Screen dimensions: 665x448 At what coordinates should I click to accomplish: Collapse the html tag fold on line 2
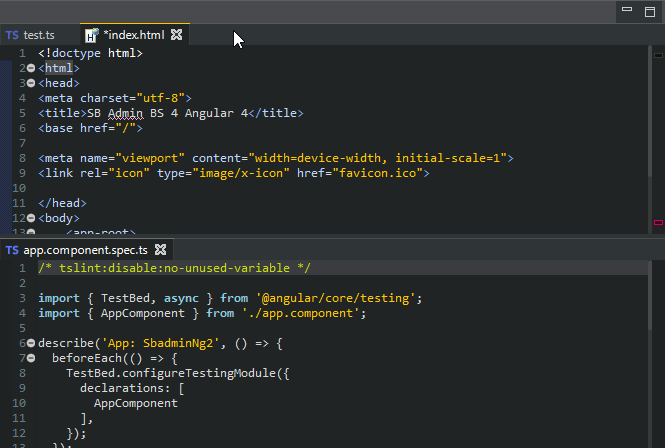[31, 68]
